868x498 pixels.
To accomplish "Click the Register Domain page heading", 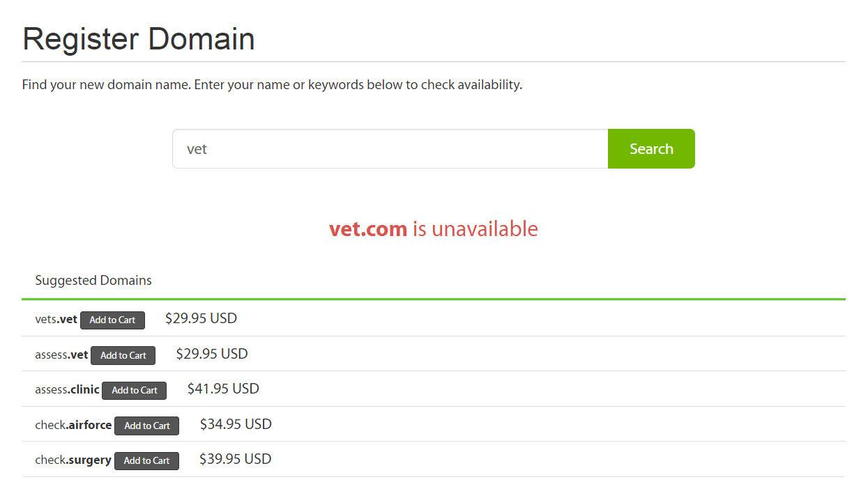I will pyautogui.click(x=139, y=39).
